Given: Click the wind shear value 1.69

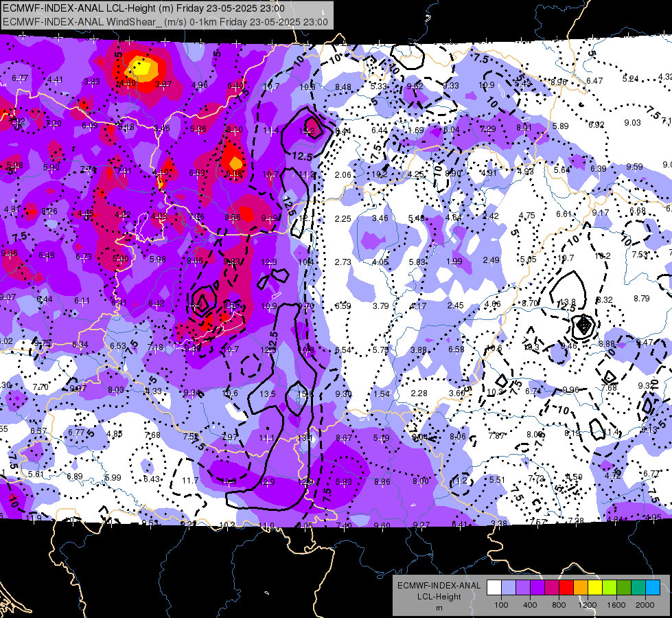Looking at the screenshot, I should (416, 130).
